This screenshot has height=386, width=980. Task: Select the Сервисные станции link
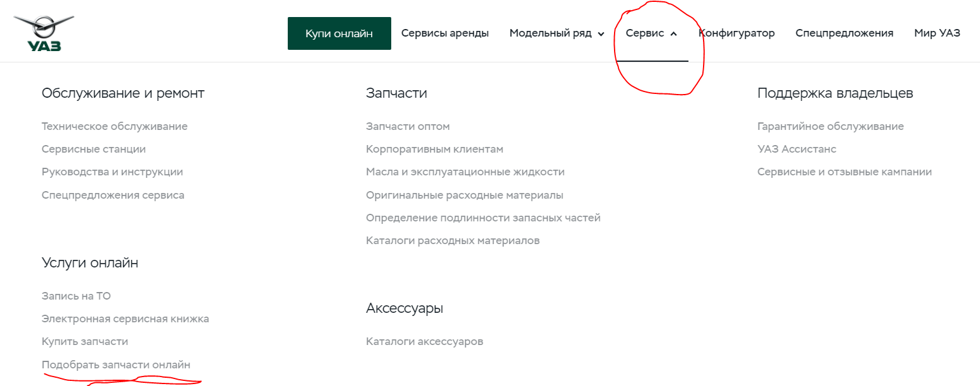pyautogui.click(x=93, y=149)
